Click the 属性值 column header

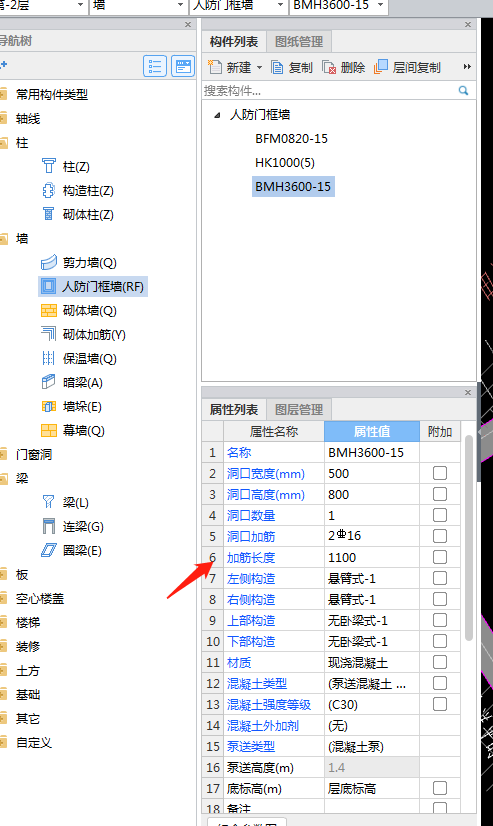coord(372,431)
